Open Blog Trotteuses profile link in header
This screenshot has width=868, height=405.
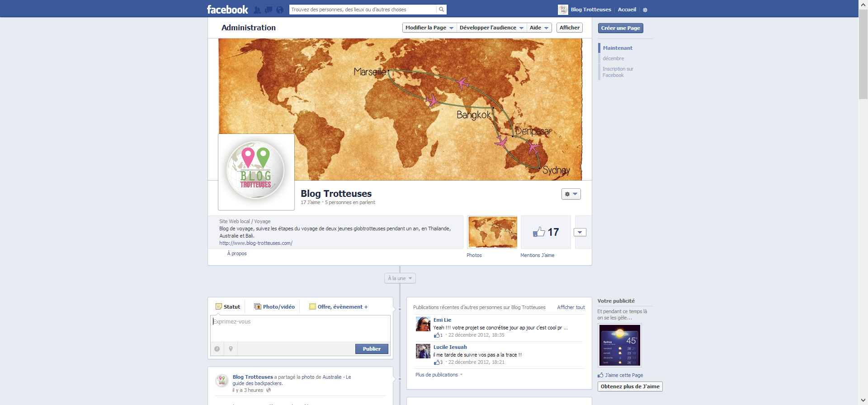591,10
